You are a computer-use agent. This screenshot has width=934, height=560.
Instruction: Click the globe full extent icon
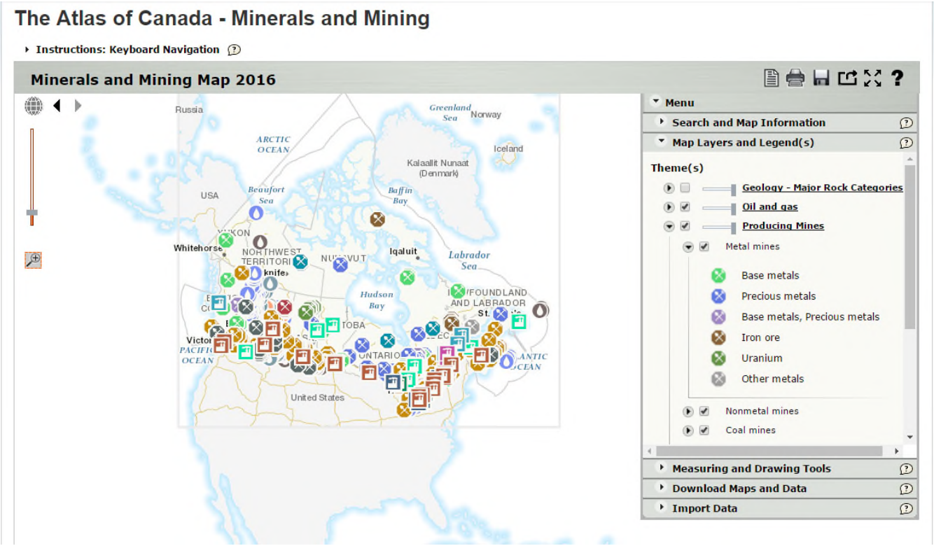(34, 106)
